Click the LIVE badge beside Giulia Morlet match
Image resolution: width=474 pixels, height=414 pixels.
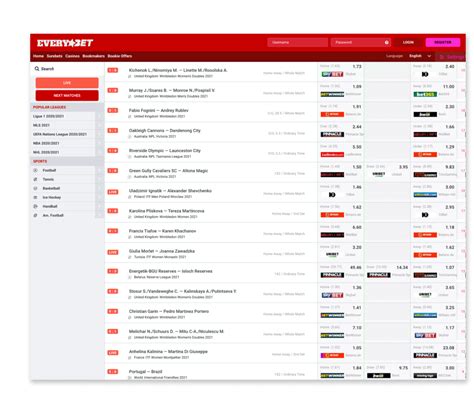pyautogui.click(x=113, y=252)
